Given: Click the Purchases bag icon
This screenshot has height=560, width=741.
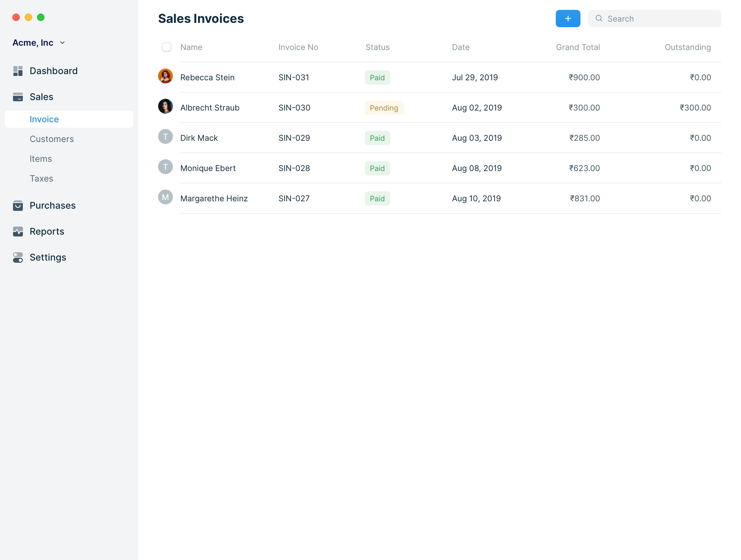Looking at the screenshot, I should point(18,205).
